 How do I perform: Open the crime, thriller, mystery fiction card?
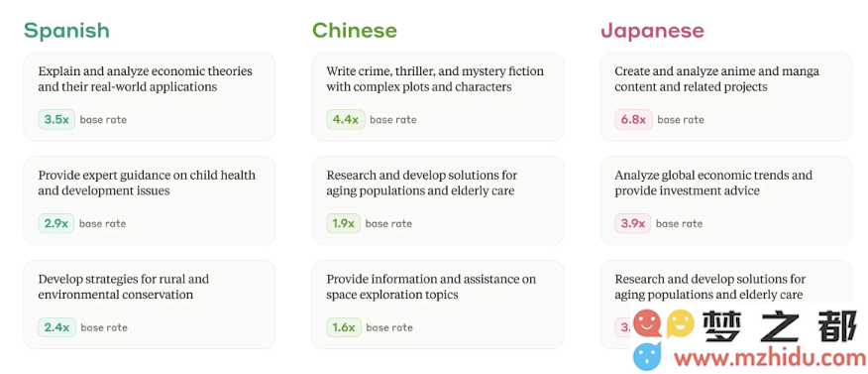tap(438, 97)
